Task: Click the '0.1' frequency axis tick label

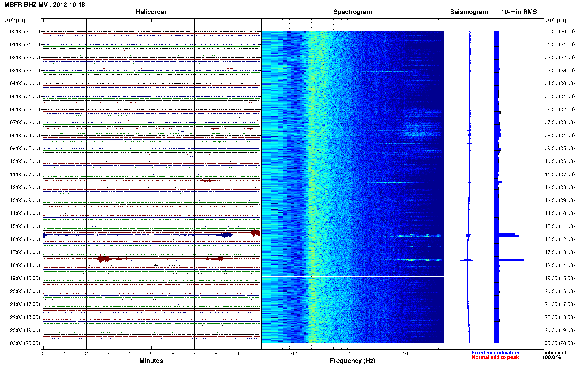Action: pos(295,354)
